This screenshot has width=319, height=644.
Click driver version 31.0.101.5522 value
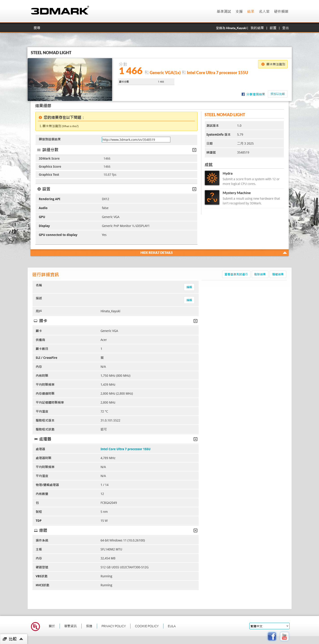[x=110, y=421]
